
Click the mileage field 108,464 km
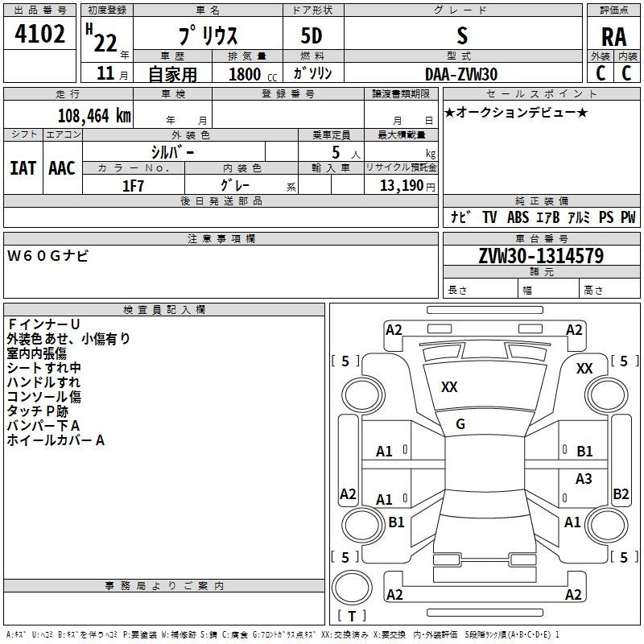(68, 115)
